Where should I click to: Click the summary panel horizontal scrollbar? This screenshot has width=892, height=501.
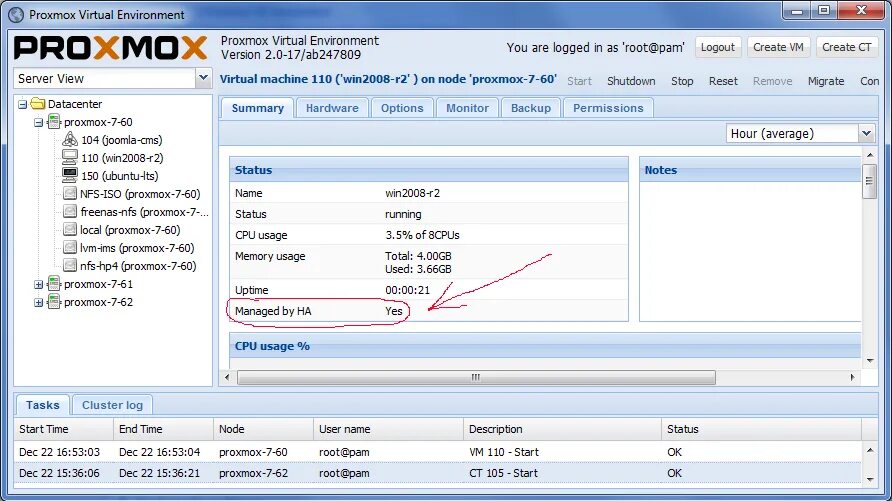pyautogui.click(x=476, y=377)
